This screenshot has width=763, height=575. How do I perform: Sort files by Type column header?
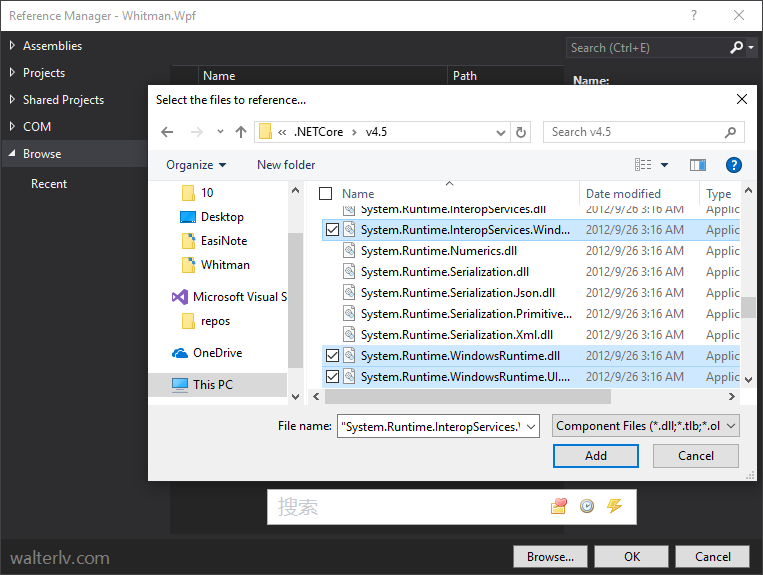point(720,194)
